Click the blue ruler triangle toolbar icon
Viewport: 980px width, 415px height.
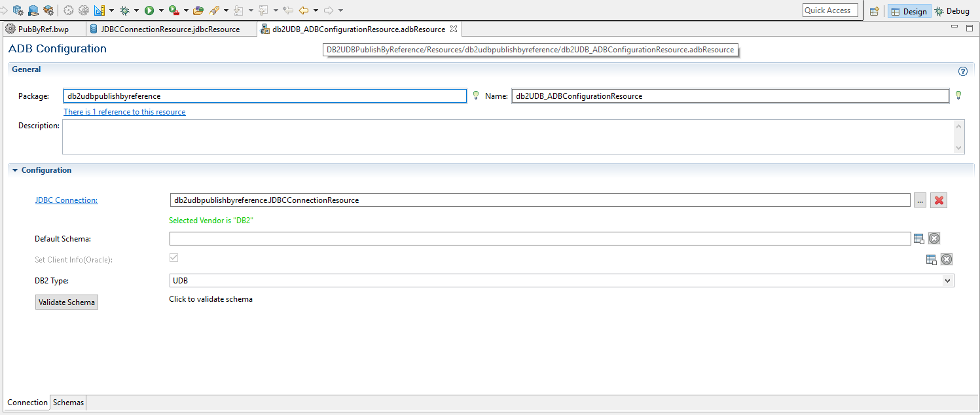click(100, 10)
